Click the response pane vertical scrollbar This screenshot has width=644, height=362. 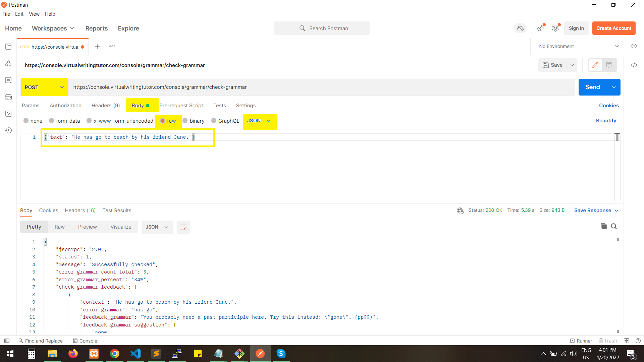point(618,285)
